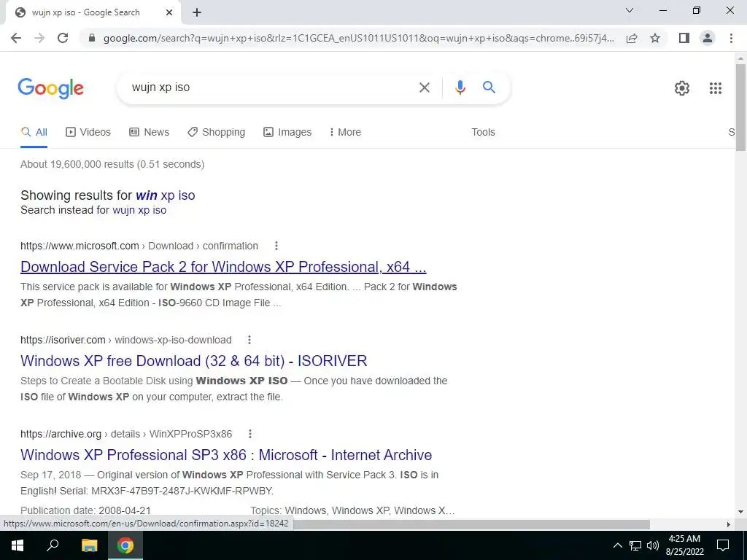Image resolution: width=747 pixels, height=560 pixels.
Task: Open search Tools options
Action: click(x=483, y=133)
